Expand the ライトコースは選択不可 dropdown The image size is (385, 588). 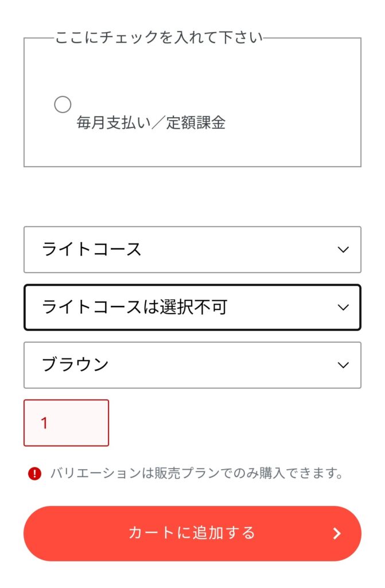point(192,308)
